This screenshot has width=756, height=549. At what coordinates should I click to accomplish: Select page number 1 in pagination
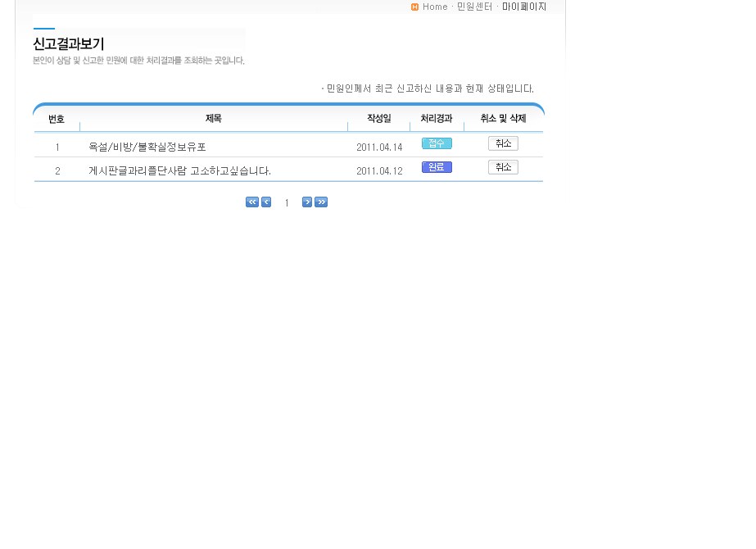(x=287, y=203)
